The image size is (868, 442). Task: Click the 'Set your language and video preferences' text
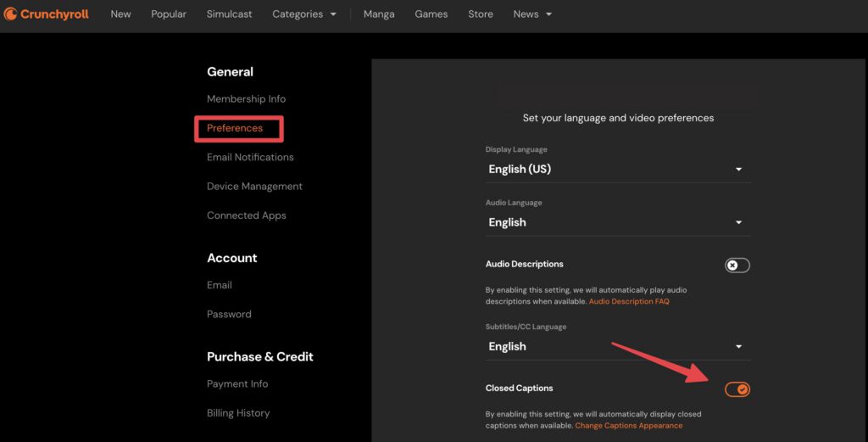(618, 118)
